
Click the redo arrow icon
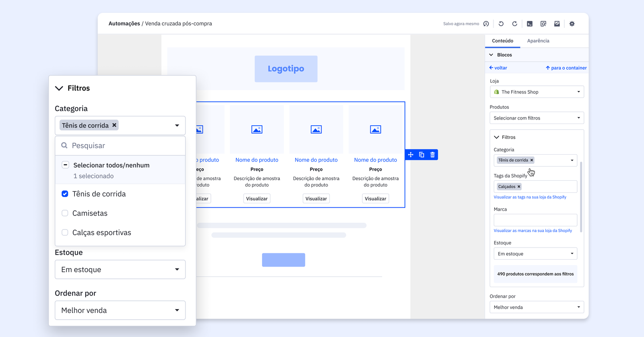tap(514, 24)
